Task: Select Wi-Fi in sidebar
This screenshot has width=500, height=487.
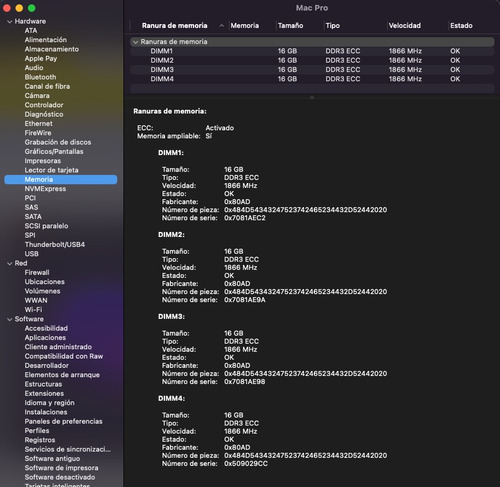Action: (33, 310)
